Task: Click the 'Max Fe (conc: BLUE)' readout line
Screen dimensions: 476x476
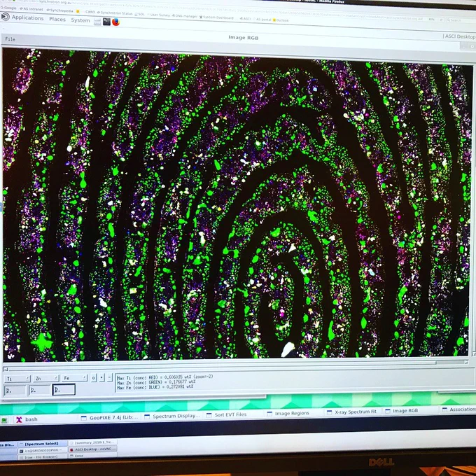Action: tap(155, 387)
